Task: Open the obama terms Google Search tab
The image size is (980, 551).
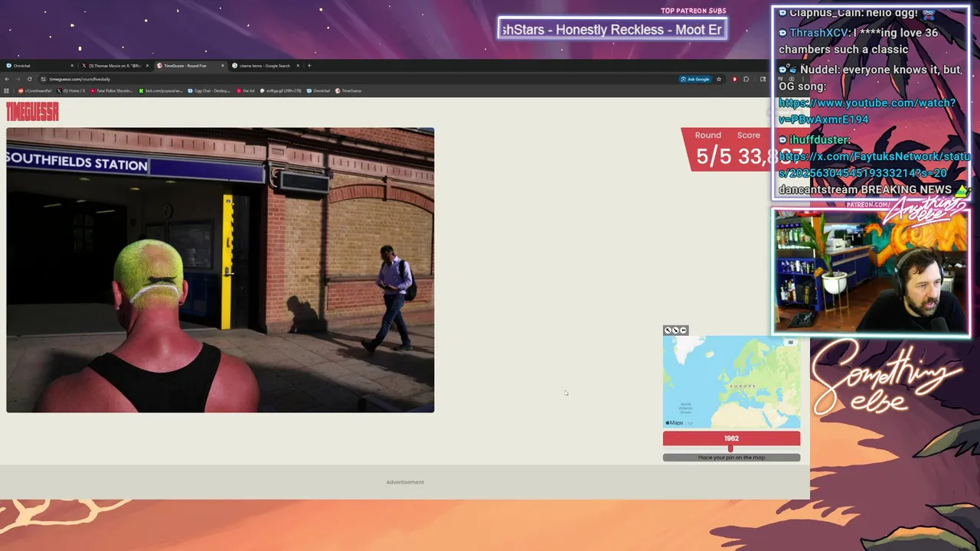Action: [265, 66]
